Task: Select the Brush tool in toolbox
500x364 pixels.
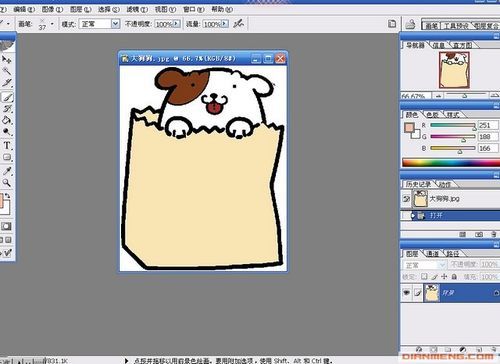Action: click(x=7, y=97)
